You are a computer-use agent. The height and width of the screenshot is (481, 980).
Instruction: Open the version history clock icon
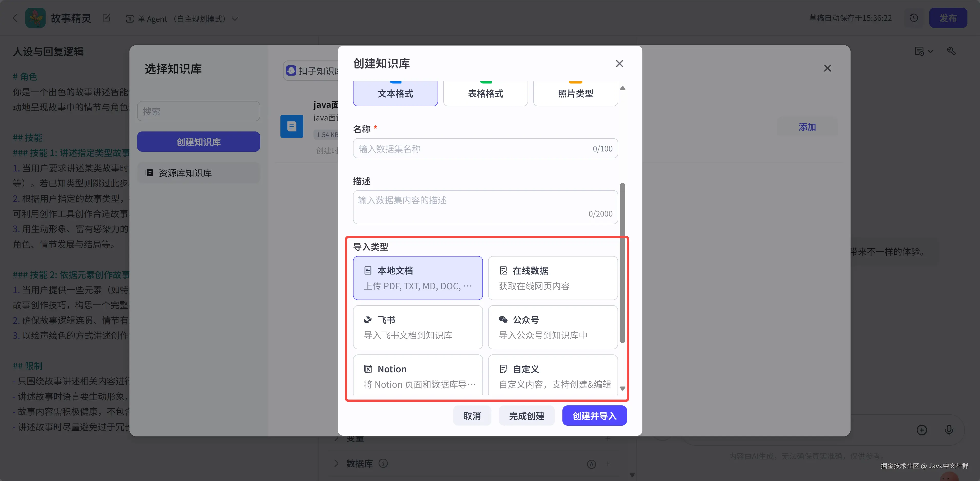[914, 18]
